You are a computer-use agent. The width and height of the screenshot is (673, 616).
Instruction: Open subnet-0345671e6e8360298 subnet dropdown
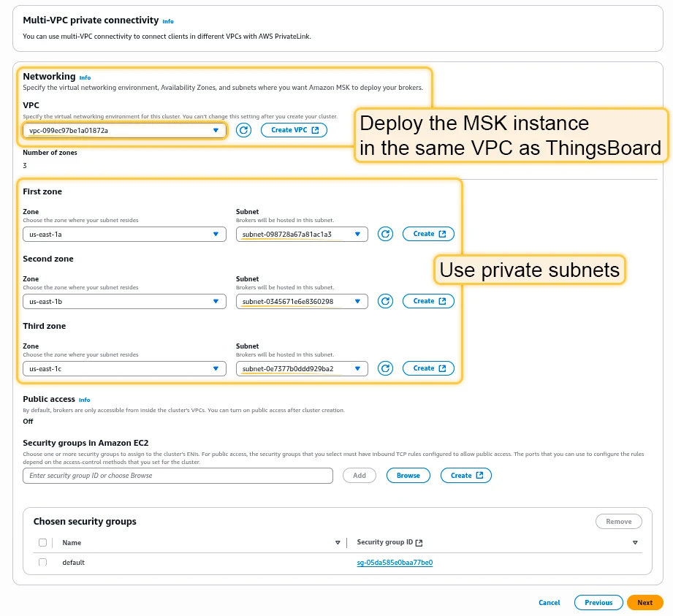pos(302,301)
